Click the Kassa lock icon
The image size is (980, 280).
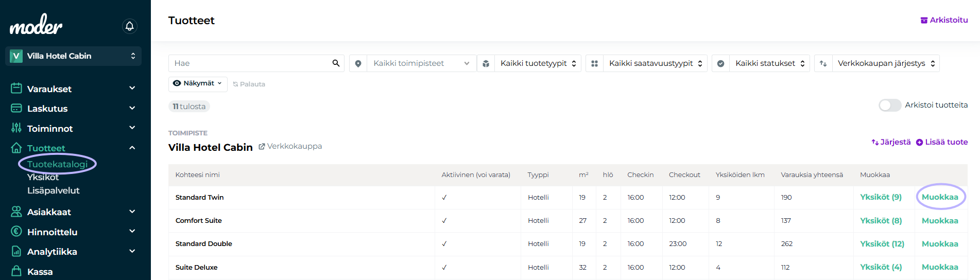coord(16,271)
